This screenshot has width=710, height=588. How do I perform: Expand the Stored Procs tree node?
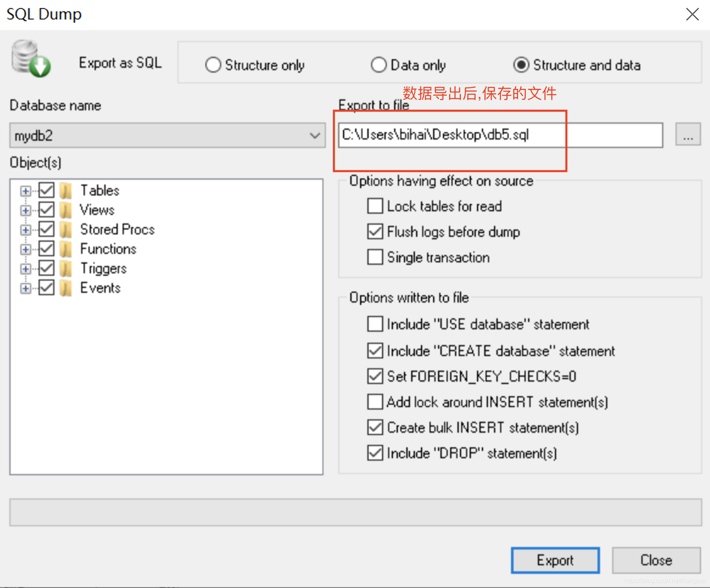click(26, 230)
